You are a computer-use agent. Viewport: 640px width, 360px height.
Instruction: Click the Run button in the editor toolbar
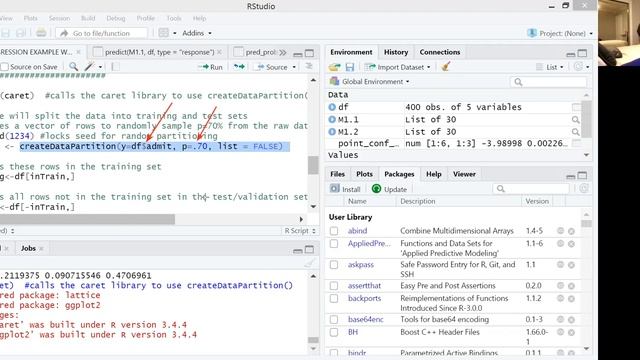[210, 67]
